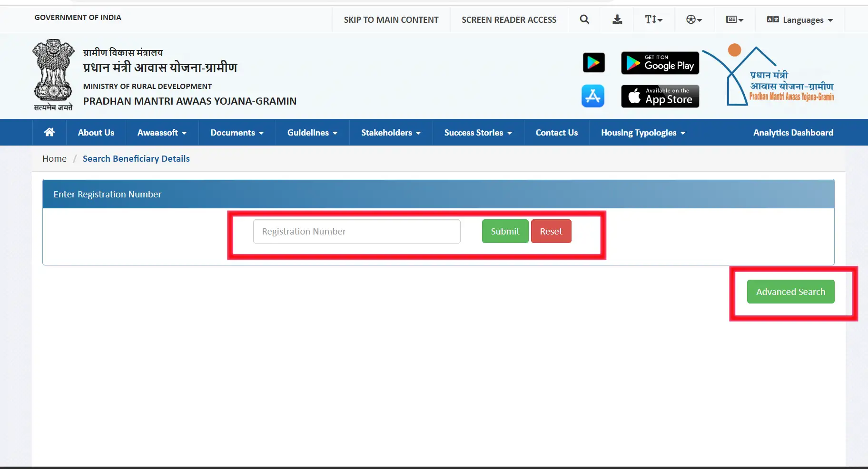The image size is (868, 469).
Task: Click the green Submit button
Action: click(x=505, y=231)
